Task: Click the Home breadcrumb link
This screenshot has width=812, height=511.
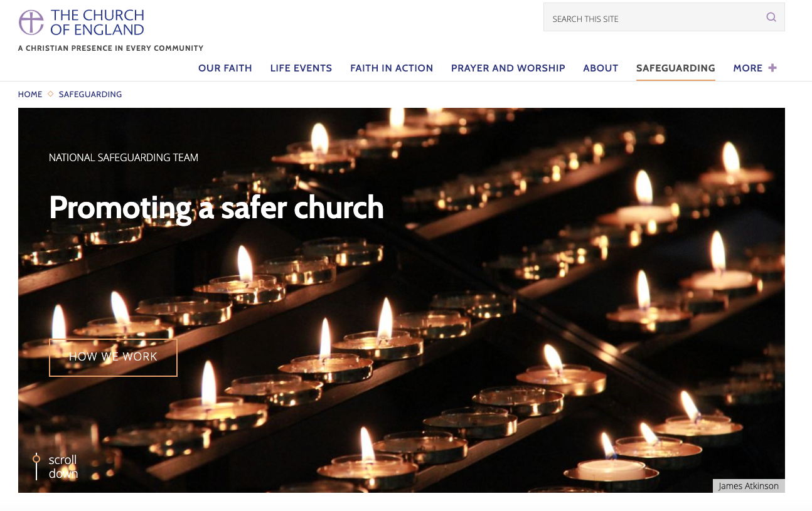Action: [30, 95]
